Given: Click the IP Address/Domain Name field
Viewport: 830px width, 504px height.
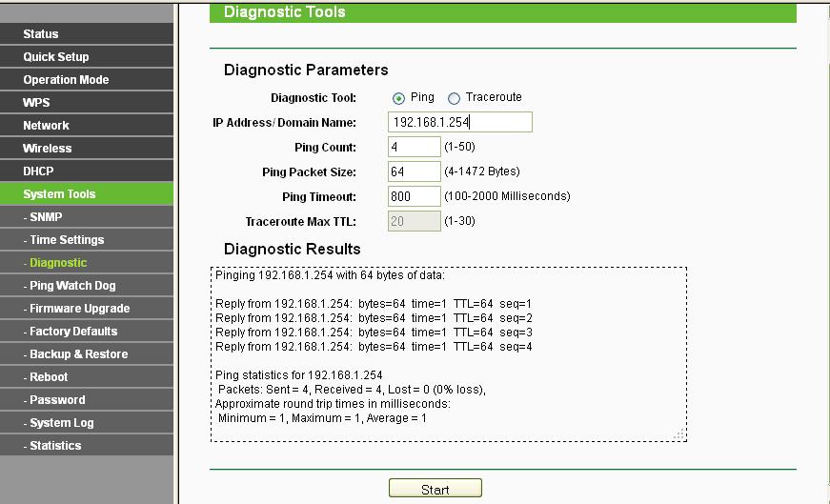Looking at the screenshot, I should pyautogui.click(x=460, y=122).
